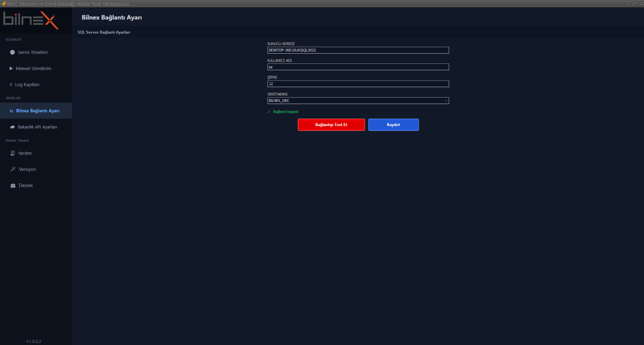This screenshot has width=644, height=345.
Task: Click the app icon in the title bar
Action: (x=3, y=4)
